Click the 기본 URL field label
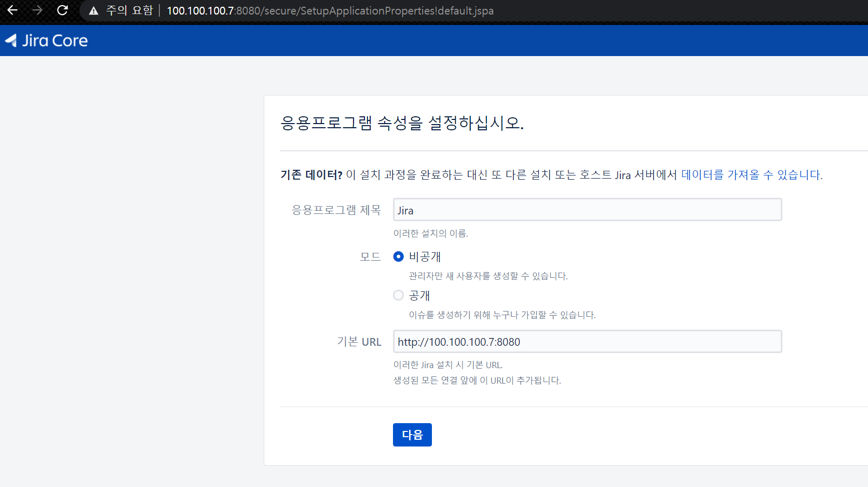This screenshot has height=487, width=868. (359, 342)
